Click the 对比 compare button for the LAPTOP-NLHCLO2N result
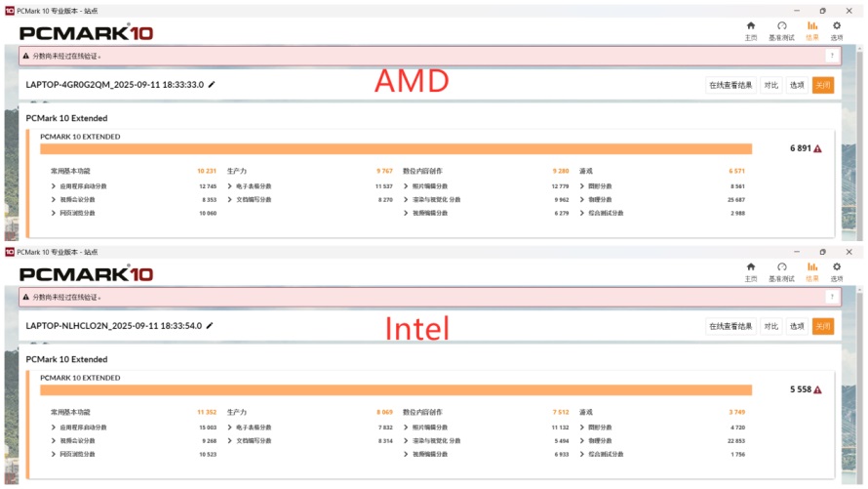The height and width of the screenshot is (489, 868). (770, 326)
